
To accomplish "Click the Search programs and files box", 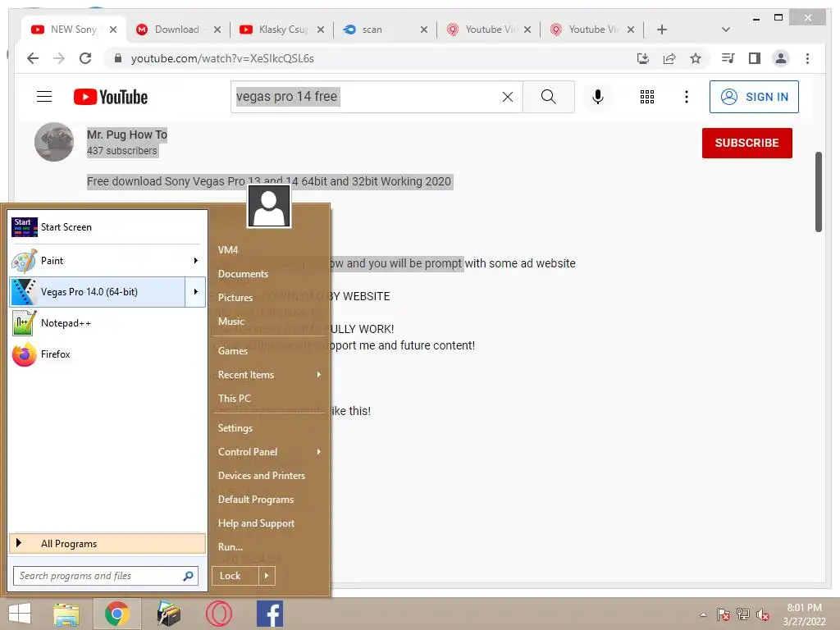I will (x=106, y=576).
